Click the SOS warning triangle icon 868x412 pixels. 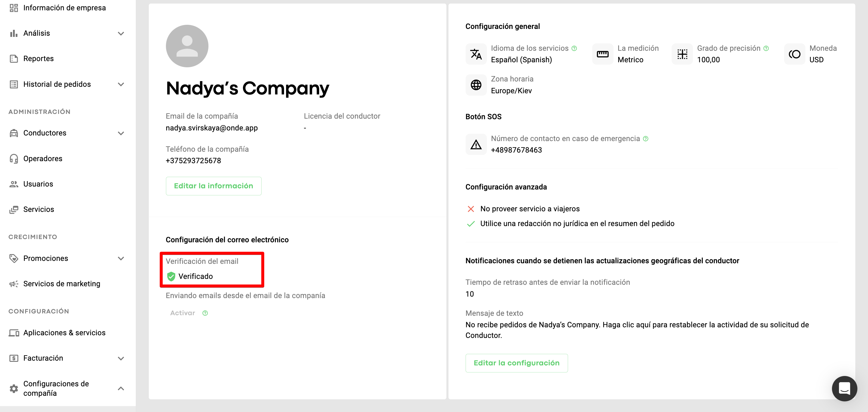pos(476,145)
